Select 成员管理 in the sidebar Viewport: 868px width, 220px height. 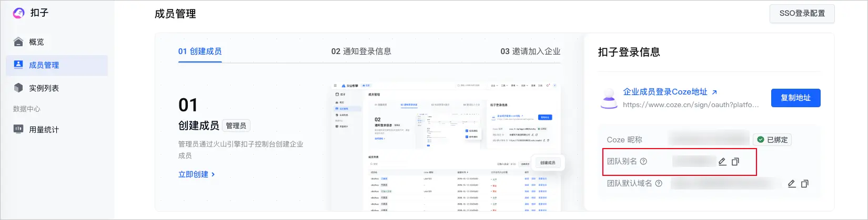(57, 65)
